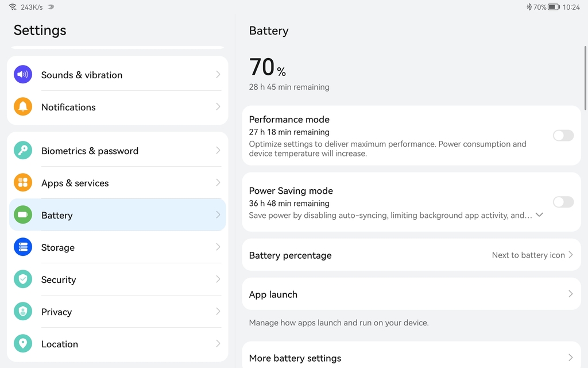Screen dimensions: 588x368
Task: Click the scrollbar on the Battery panel
Action: pyautogui.click(x=585, y=75)
